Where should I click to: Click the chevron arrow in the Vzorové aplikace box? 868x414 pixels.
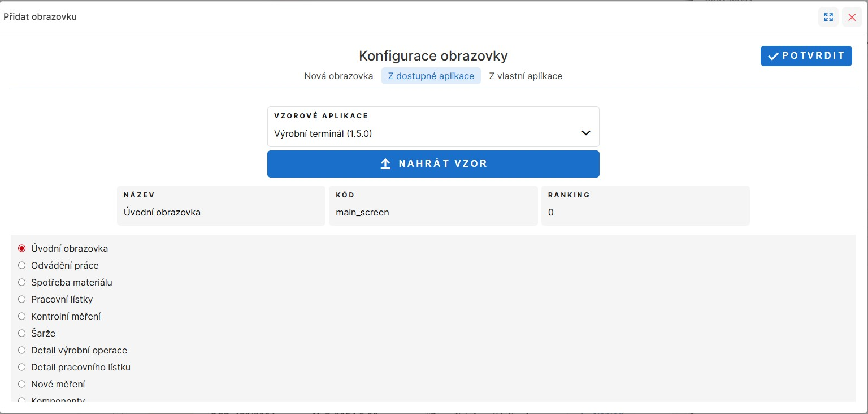pyautogui.click(x=585, y=133)
